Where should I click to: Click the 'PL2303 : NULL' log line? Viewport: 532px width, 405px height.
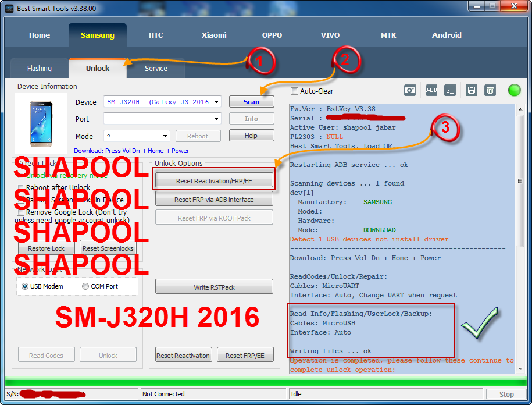tap(316, 137)
